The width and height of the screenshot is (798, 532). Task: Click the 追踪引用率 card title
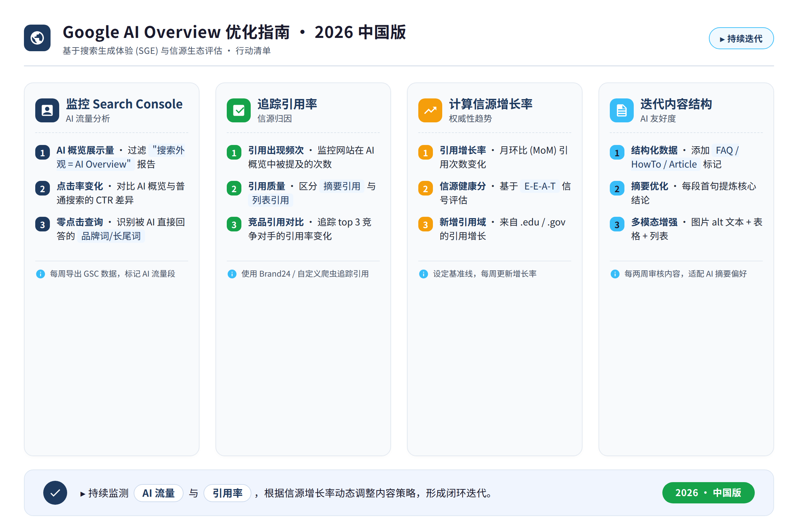point(287,104)
